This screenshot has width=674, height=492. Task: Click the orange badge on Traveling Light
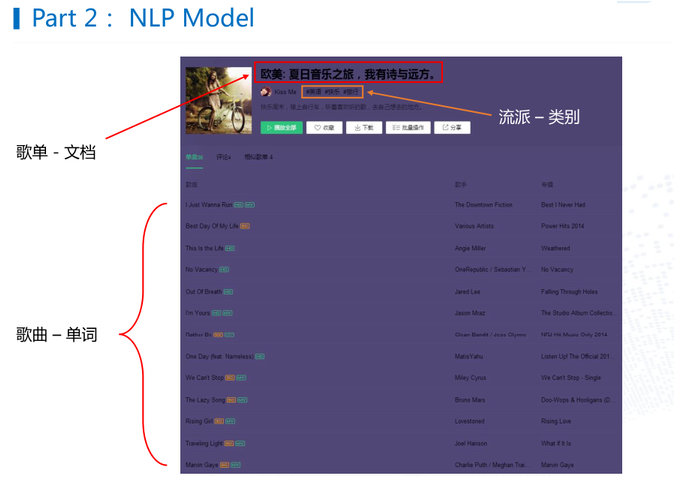(x=229, y=443)
